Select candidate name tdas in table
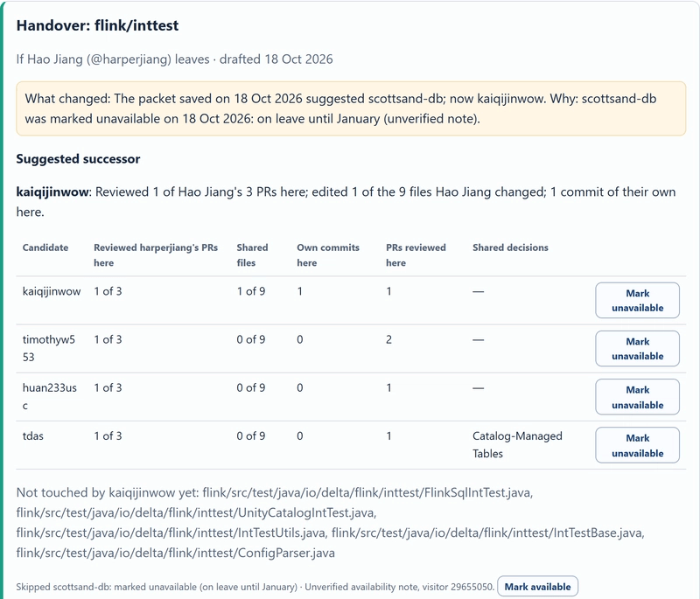The image size is (700, 599). pos(33,435)
